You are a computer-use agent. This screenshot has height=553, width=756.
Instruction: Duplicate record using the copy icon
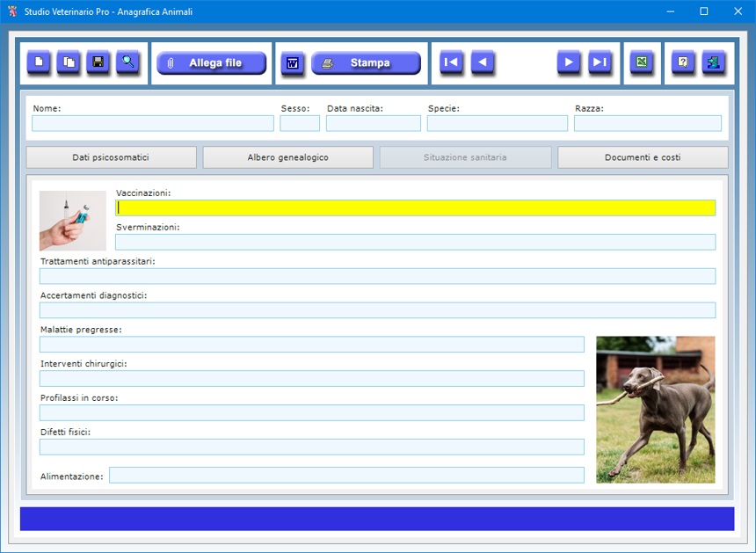(x=69, y=62)
